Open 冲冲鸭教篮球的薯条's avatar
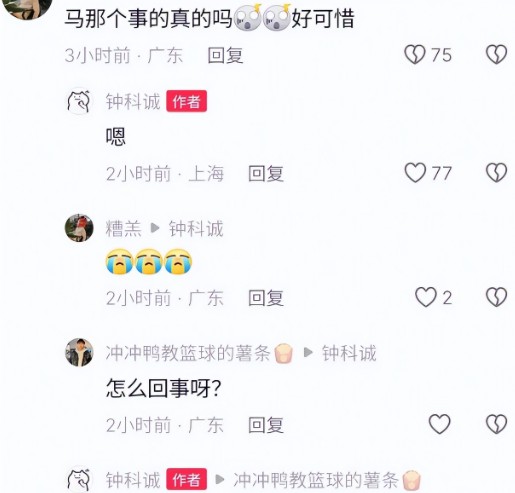 [79, 352]
